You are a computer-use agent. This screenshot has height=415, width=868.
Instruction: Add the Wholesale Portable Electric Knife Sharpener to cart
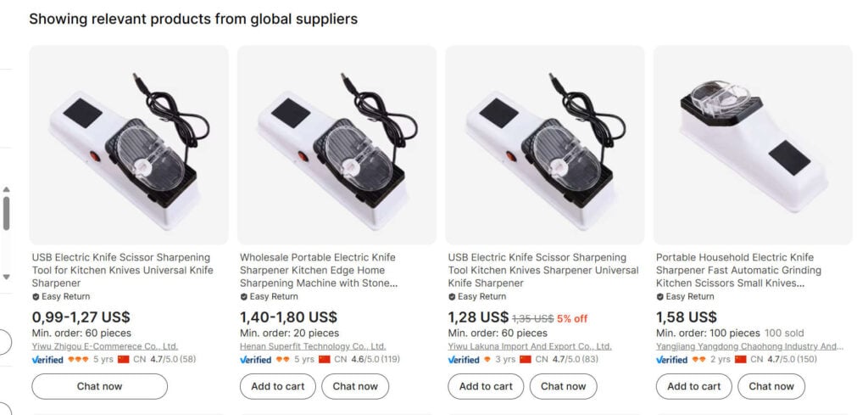pos(278,386)
